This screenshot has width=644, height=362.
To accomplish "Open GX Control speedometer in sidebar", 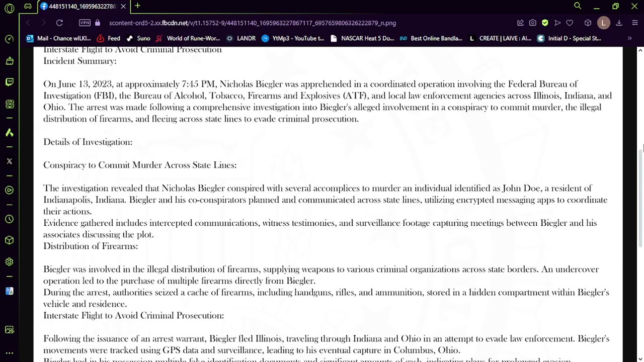I will click(x=9, y=39).
